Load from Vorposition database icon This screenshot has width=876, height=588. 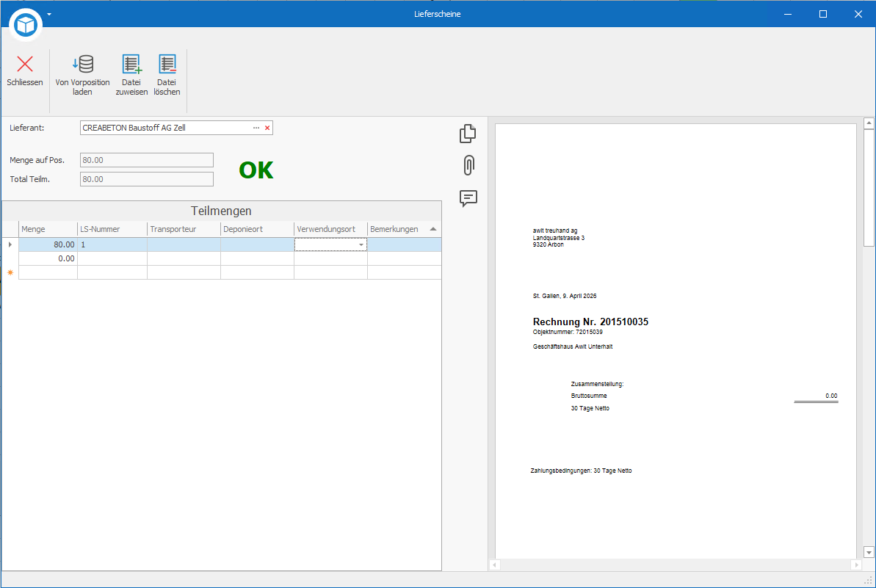pos(83,64)
